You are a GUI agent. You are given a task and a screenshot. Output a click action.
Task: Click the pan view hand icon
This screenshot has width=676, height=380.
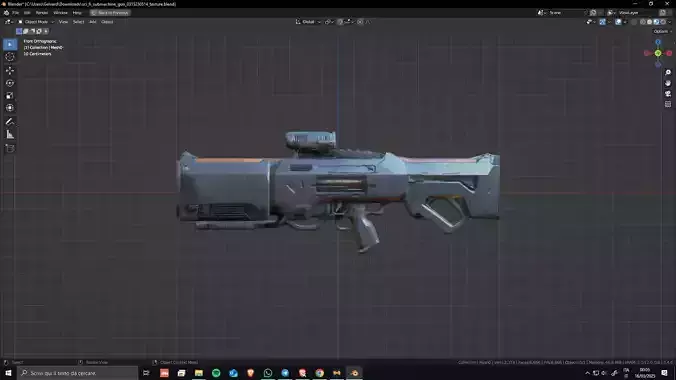pyautogui.click(x=668, y=83)
